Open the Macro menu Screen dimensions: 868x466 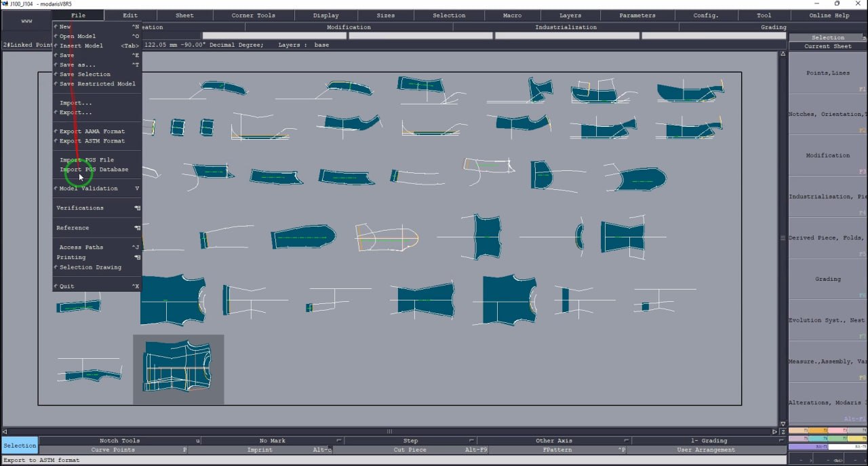coord(512,15)
